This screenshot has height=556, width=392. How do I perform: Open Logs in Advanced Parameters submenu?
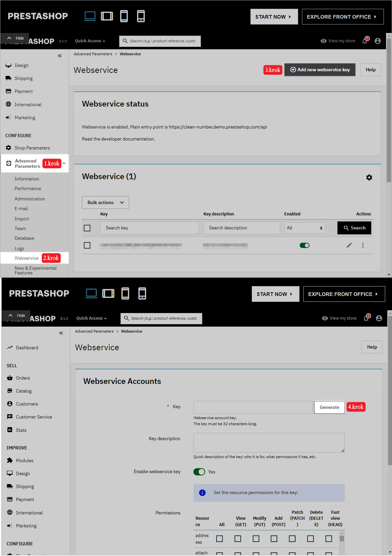(19, 248)
